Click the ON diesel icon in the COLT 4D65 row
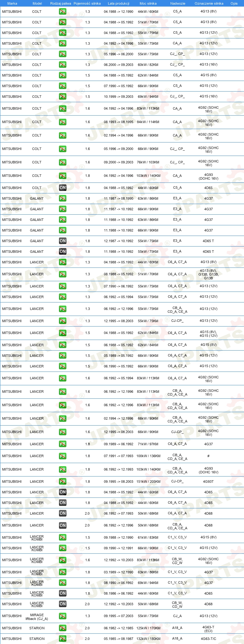Screen dimensions: 244x644 pyautogui.click(x=63, y=188)
